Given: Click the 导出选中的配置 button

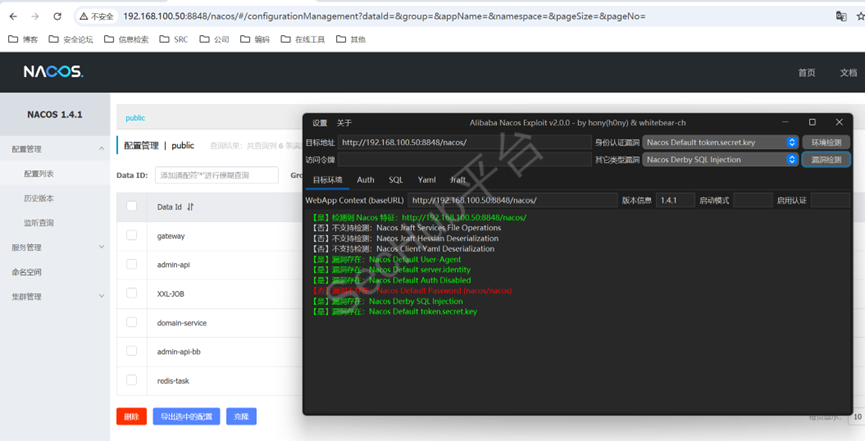Looking at the screenshot, I should [x=186, y=416].
